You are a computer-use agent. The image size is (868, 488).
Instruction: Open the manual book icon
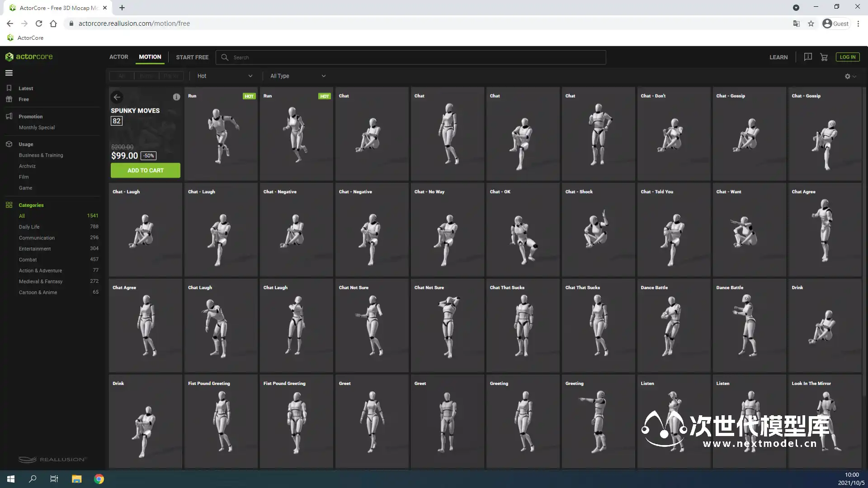[808, 57]
